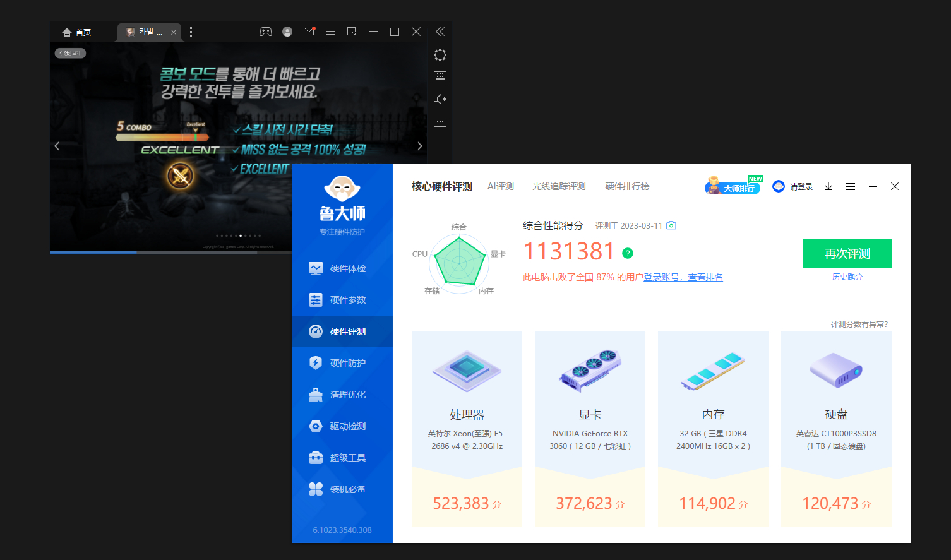Open 清理优化 in Ludashi sidebar
Image resolution: width=951 pixels, height=560 pixels.
coord(342,395)
